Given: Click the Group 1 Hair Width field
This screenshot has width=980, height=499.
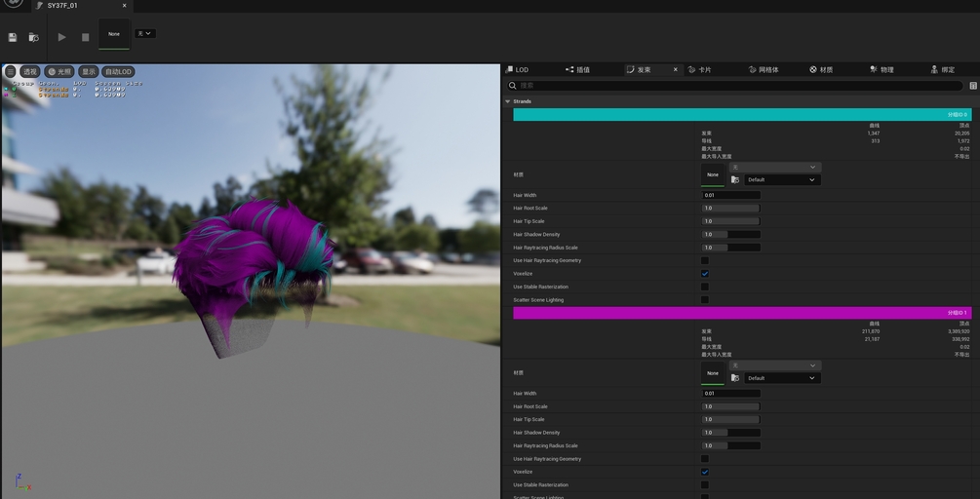Looking at the screenshot, I should click(730, 394).
